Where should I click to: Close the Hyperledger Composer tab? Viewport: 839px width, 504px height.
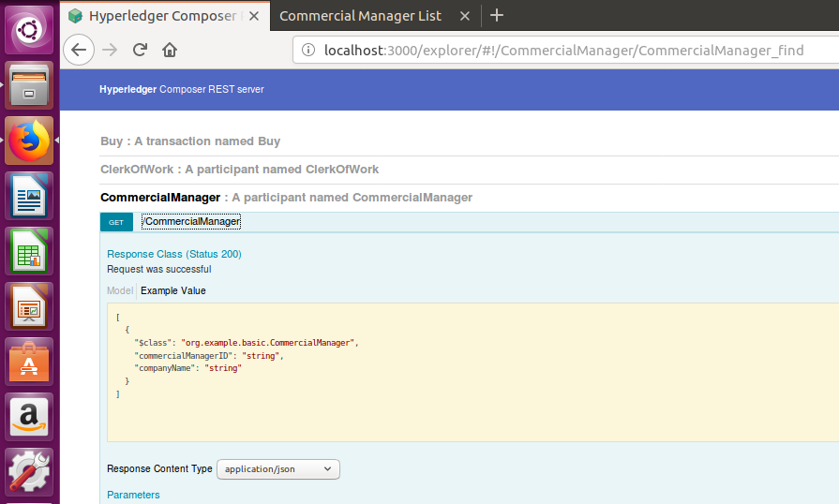pyautogui.click(x=254, y=16)
